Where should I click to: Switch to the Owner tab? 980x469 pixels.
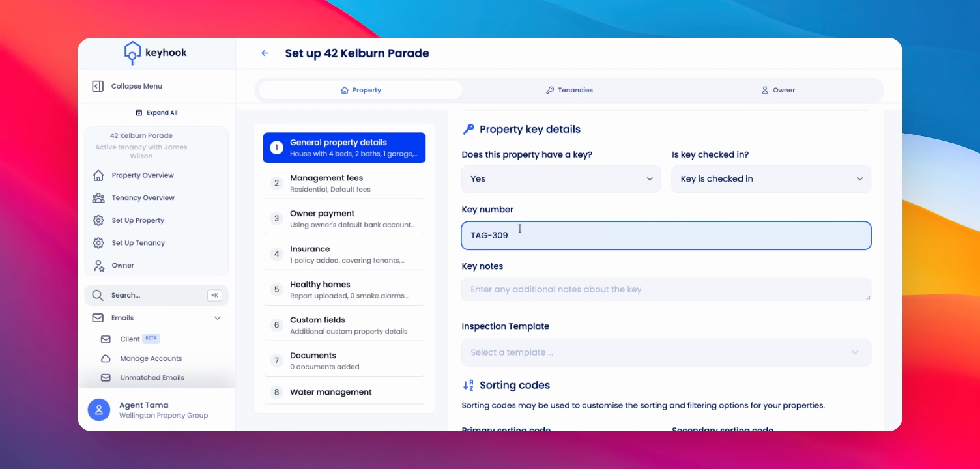point(778,91)
